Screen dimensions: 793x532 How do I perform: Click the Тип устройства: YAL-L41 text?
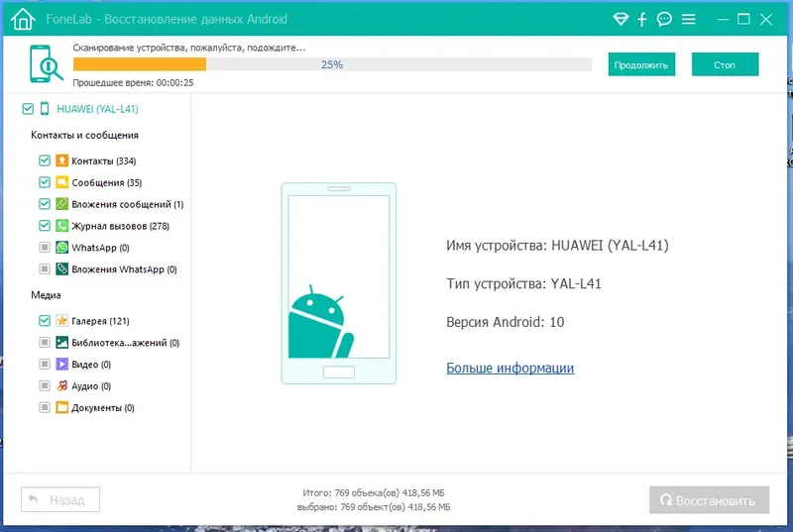click(x=523, y=284)
